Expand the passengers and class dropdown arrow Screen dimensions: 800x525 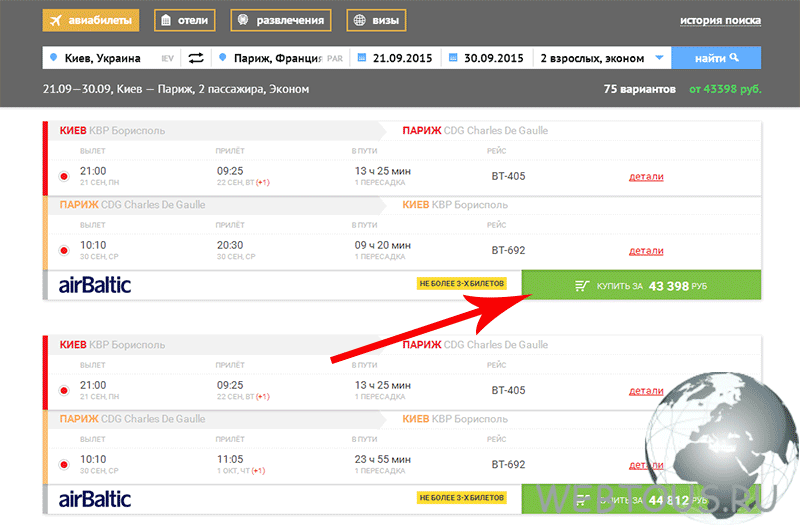[659, 58]
